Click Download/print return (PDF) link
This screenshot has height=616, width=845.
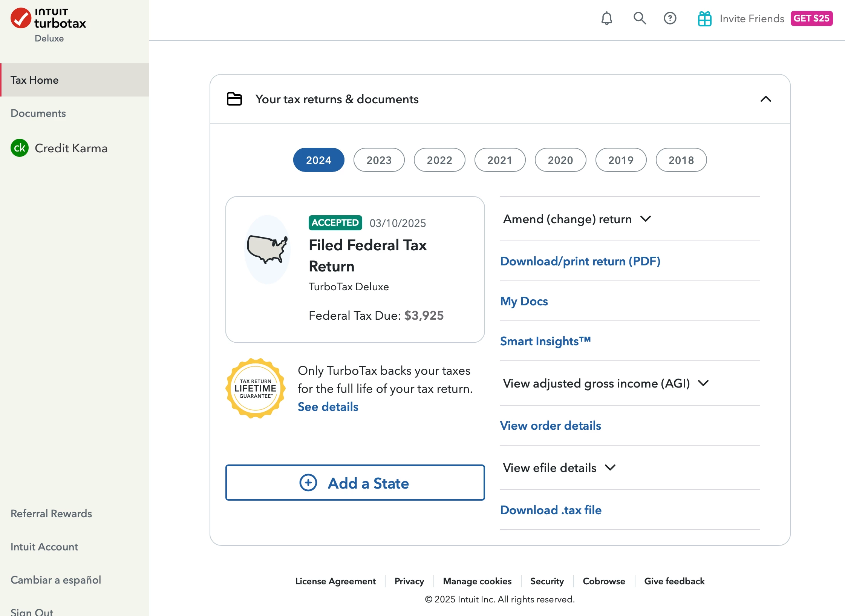pyautogui.click(x=580, y=261)
